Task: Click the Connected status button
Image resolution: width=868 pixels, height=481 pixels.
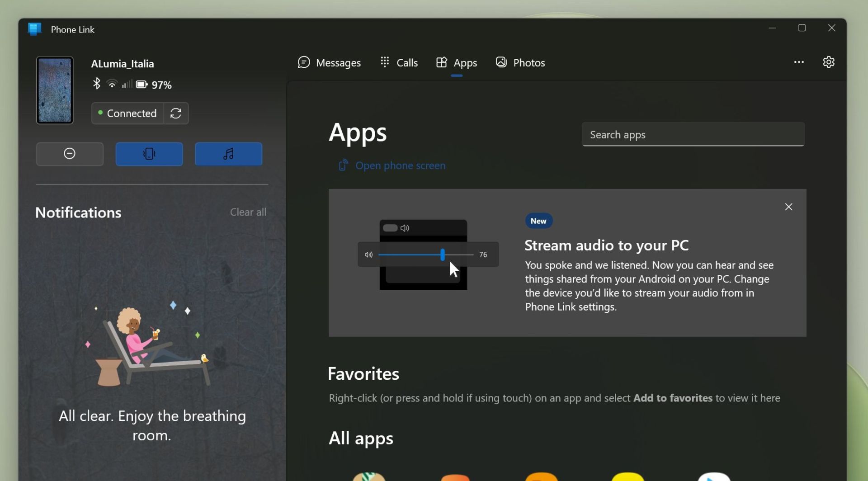Action: (127, 113)
